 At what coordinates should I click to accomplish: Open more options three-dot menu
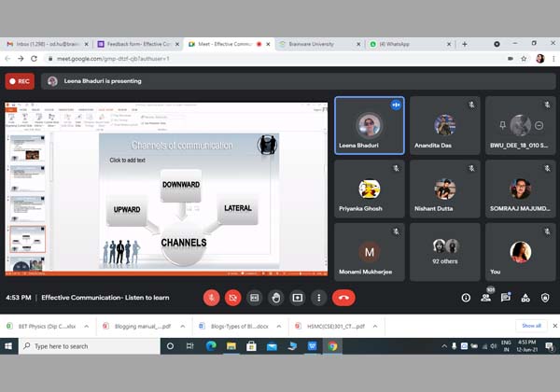(x=319, y=298)
